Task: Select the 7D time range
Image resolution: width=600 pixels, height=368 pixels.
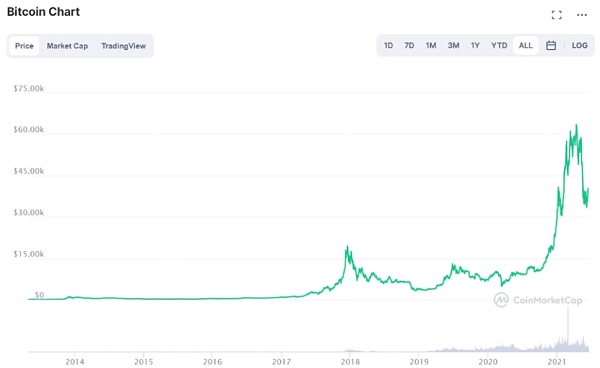Action: 409,46
